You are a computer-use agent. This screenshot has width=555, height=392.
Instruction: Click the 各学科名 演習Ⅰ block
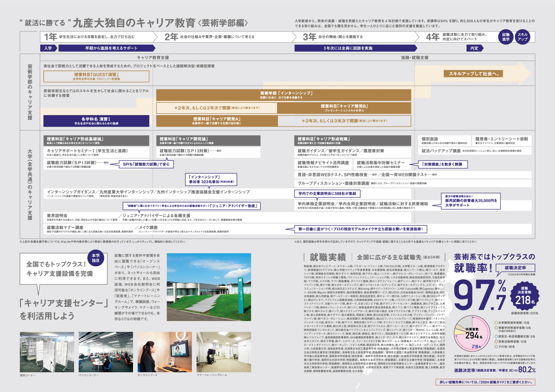point(96,121)
